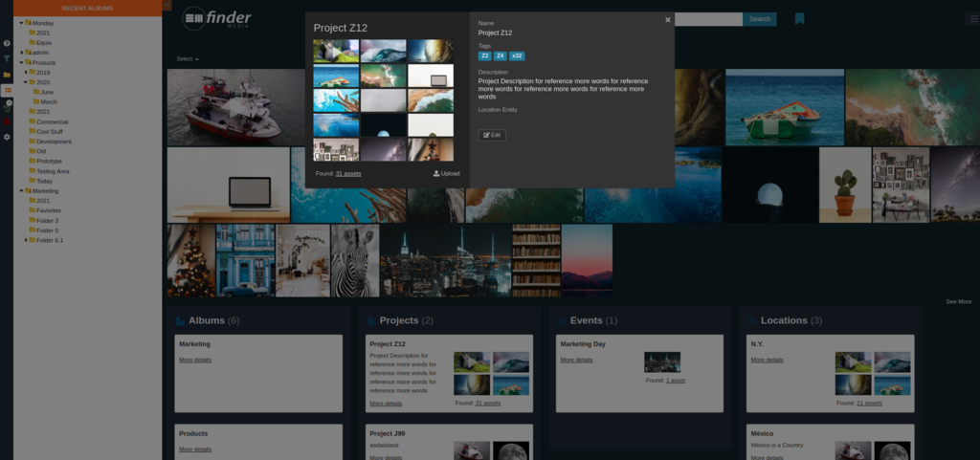
Task: Select the March folder in tree
Action: tap(49, 101)
